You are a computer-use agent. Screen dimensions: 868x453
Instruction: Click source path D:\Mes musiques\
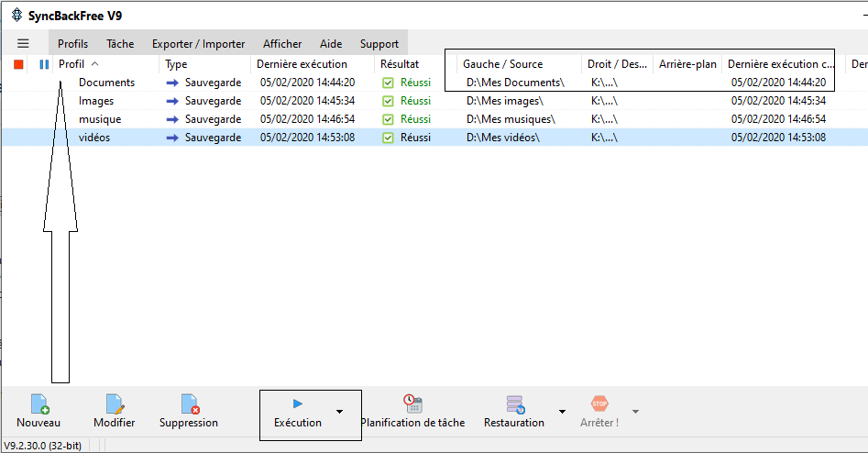click(511, 119)
